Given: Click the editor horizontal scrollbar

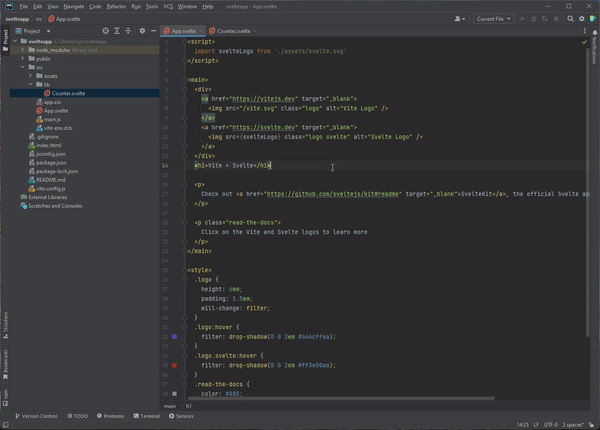Looking at the screenshot, I should click(341, 399).
